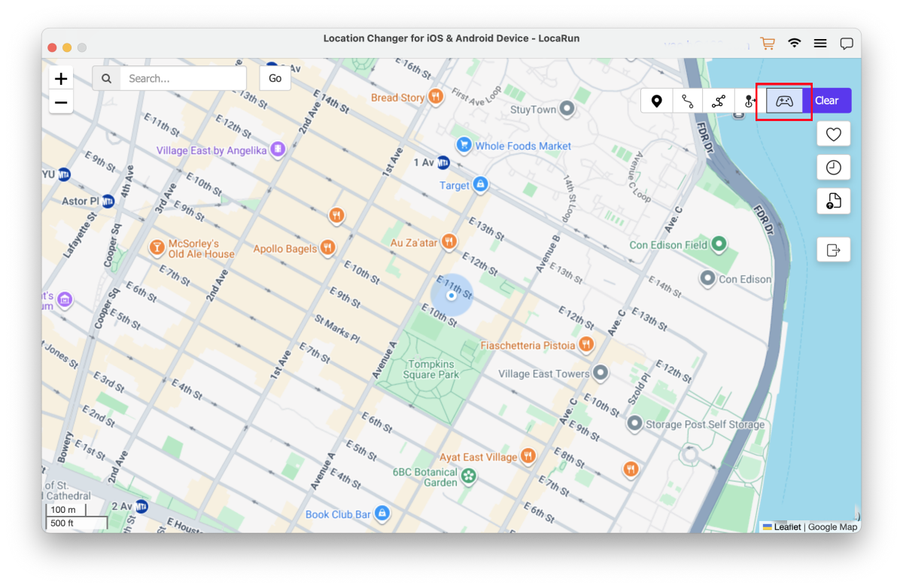Click the Wi-Fi connection icon
The height and width of the screenshot is (588, 903).
pyautogui.click(x=795, y=44)
